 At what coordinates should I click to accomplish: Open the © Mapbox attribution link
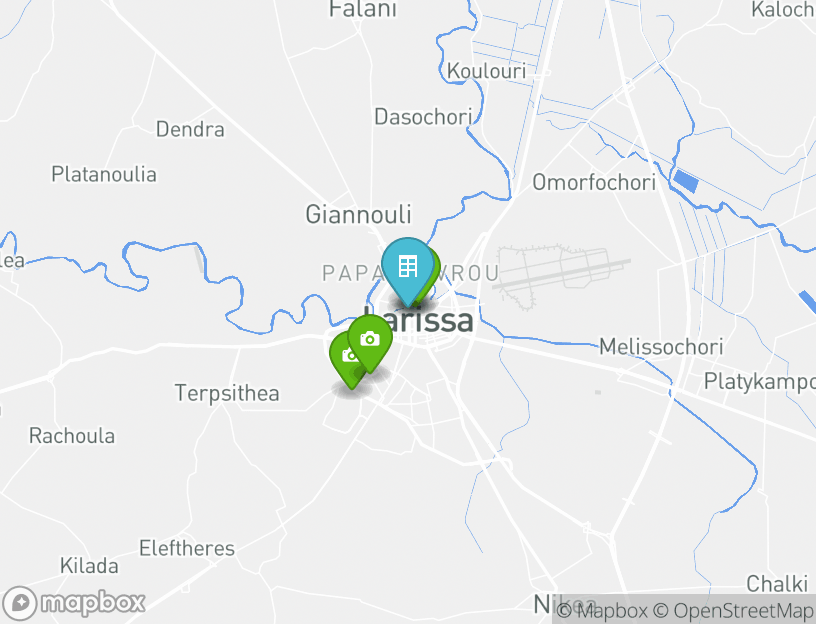(602, 610)
